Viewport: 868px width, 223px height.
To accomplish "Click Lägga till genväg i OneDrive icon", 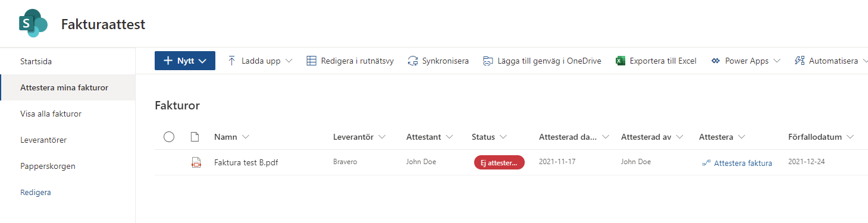I will click(x=488, y=61).
